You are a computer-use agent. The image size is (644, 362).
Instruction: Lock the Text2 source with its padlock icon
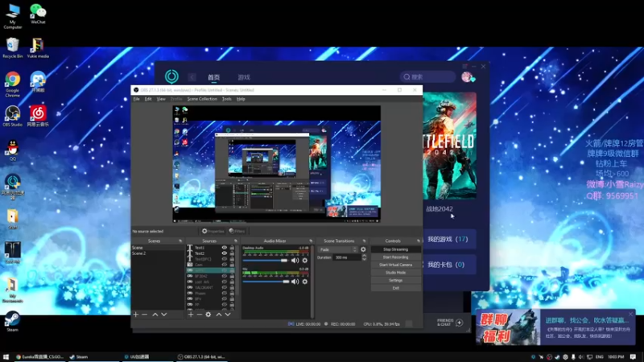click(232, 253)
